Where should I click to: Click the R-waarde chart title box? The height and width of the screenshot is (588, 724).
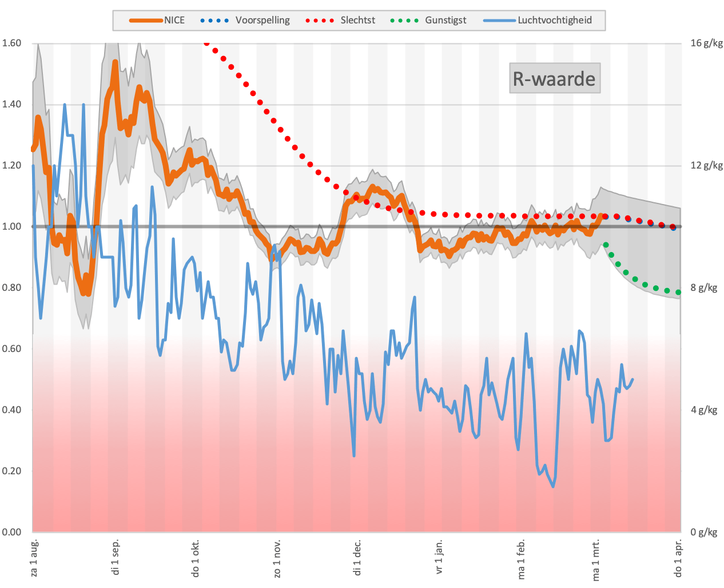click(555, 78)
